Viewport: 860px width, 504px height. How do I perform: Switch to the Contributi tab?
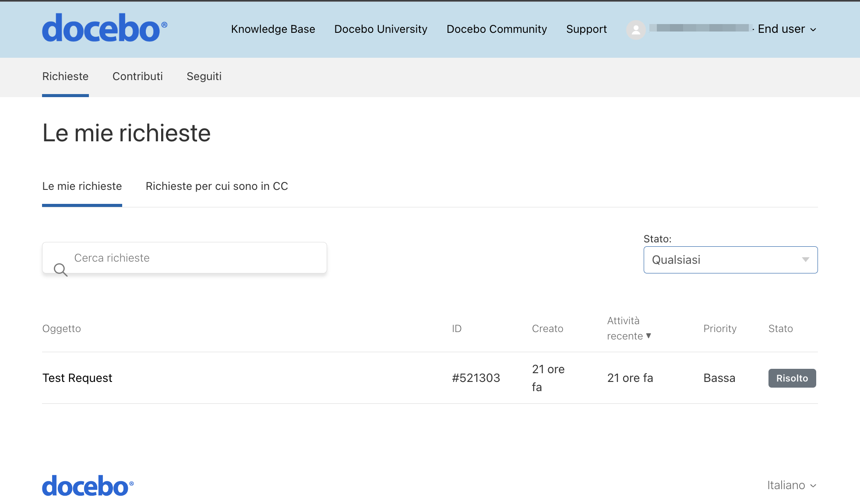(137, 76)
